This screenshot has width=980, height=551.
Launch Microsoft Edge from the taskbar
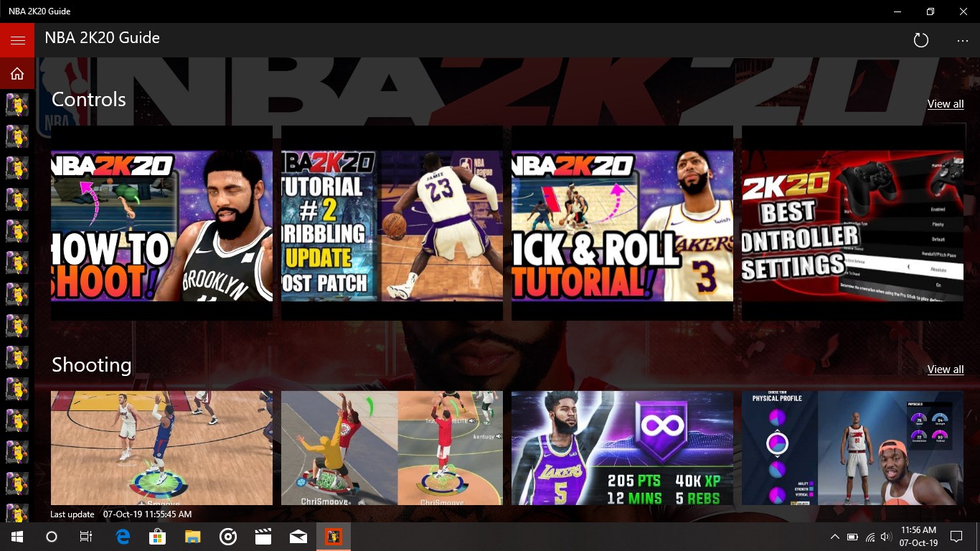123,537
